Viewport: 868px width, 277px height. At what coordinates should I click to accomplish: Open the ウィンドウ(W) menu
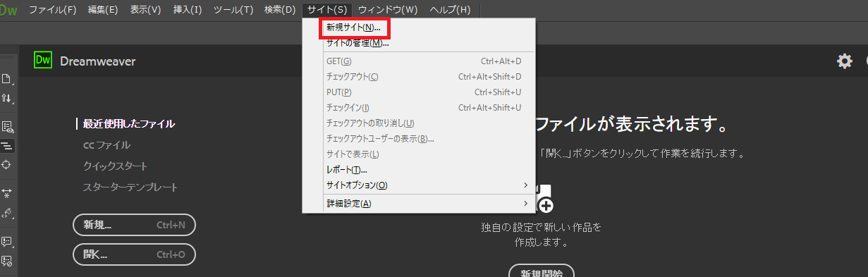click(388, 10)
